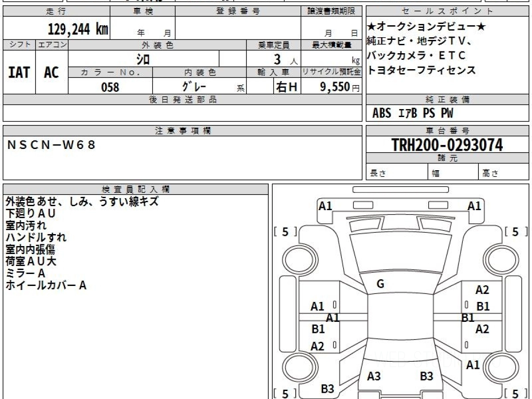Screen dimensions: 532x399
Task: Click the note 室内内張傷
Action: click(x=30, y=250)
